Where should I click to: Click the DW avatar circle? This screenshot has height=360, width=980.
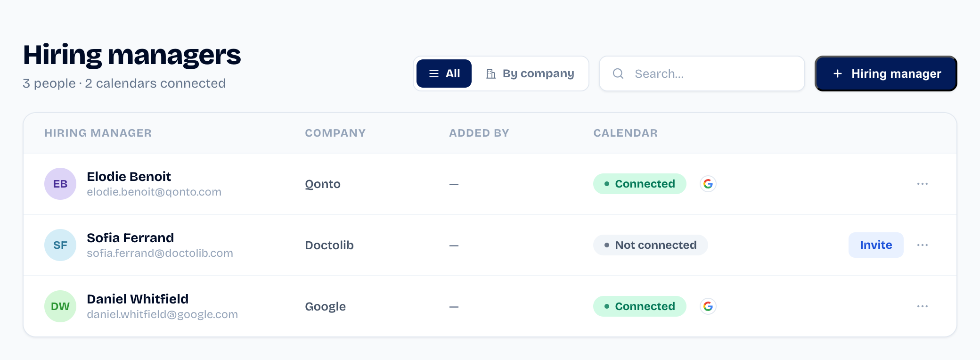60,306
